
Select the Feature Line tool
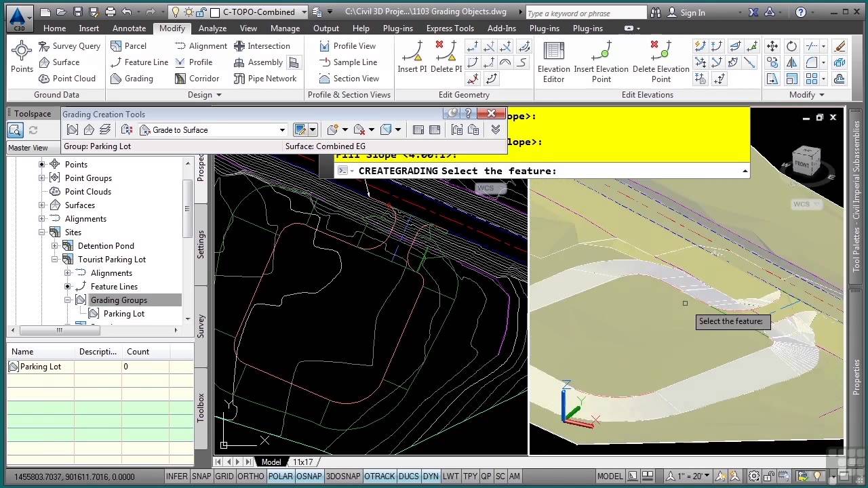point(139,62)
